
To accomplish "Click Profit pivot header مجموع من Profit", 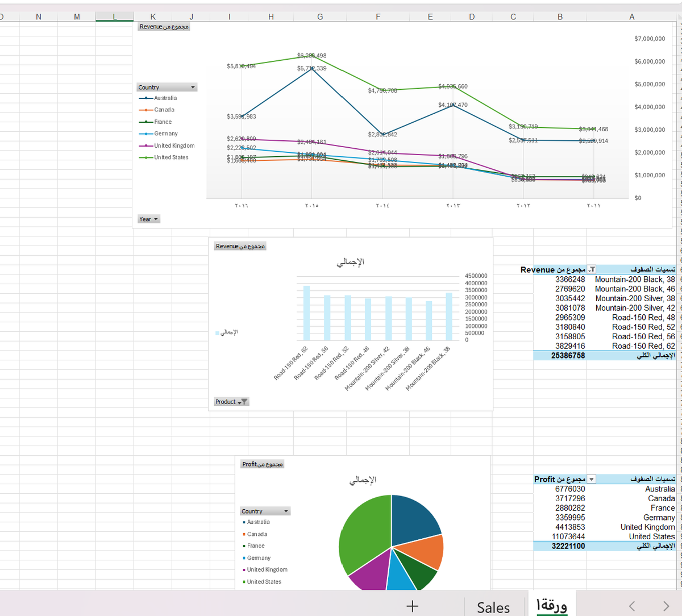I will [x=559, y=479].
